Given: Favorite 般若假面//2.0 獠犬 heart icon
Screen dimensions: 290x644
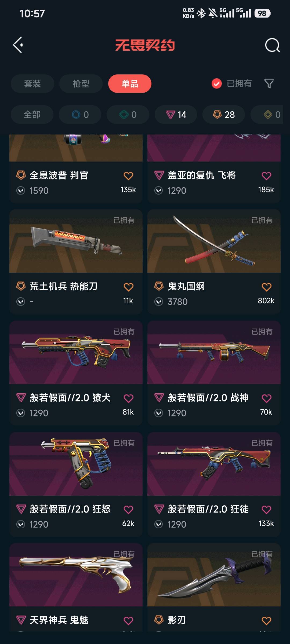Looking at the screenshot, I should (x=128, y=398).
